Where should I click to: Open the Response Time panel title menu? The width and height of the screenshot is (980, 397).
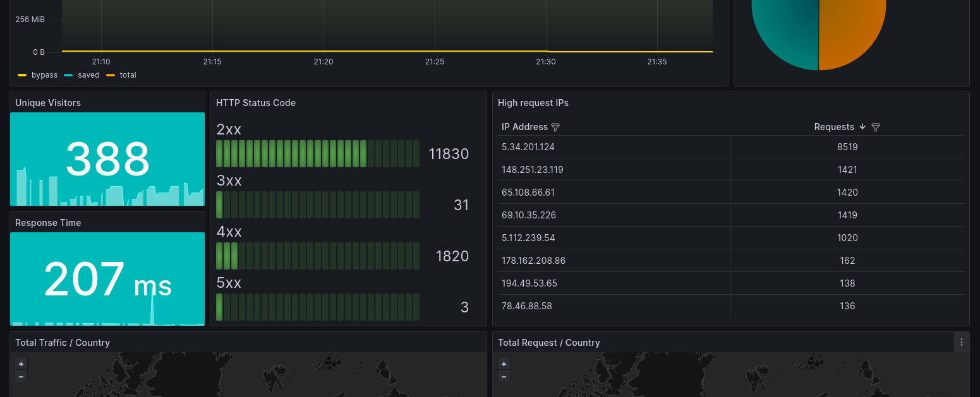(48, 223)
